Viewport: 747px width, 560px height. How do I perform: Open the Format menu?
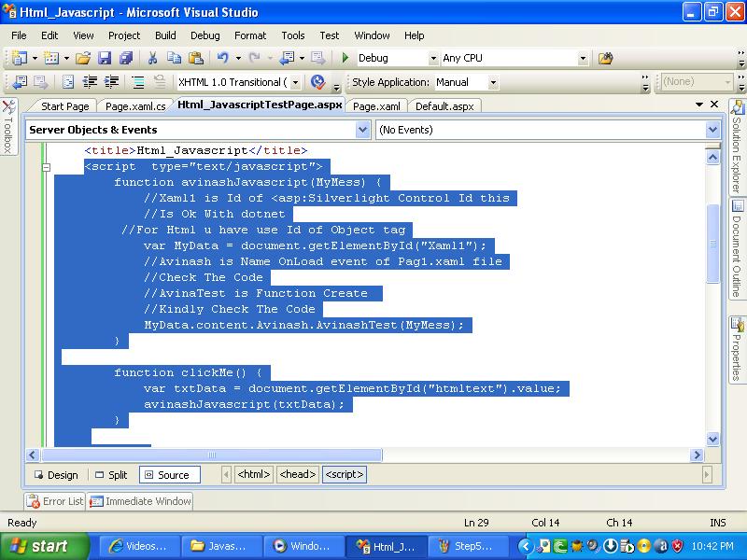(x=250, y=35)
